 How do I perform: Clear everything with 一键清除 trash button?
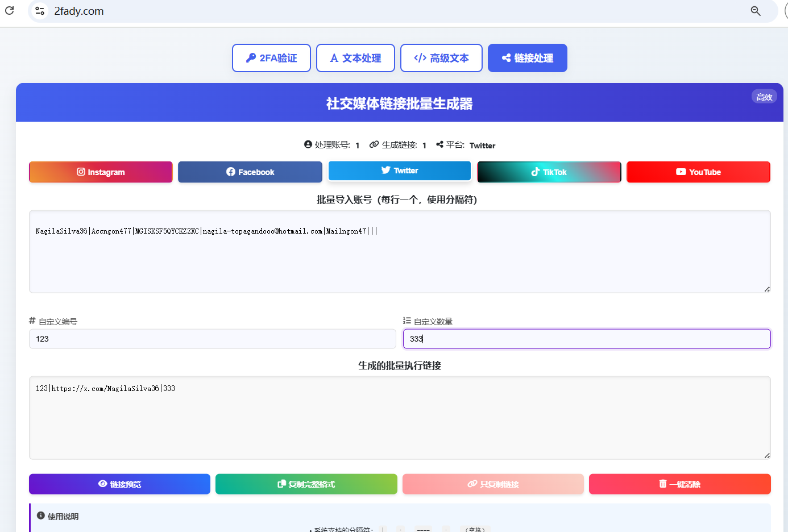pyautogui.click(x=679, y=484)
